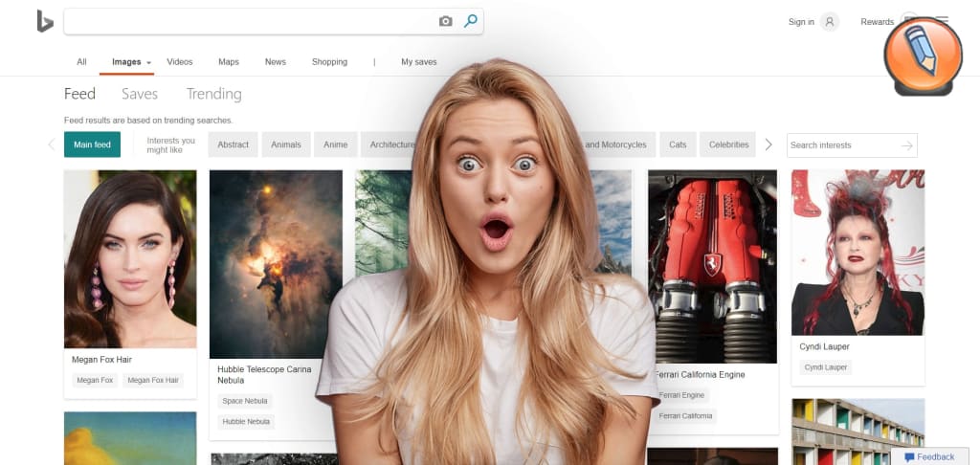980x465 pixels.
Task: Click Sign in
Action: (x=801, y=22)
